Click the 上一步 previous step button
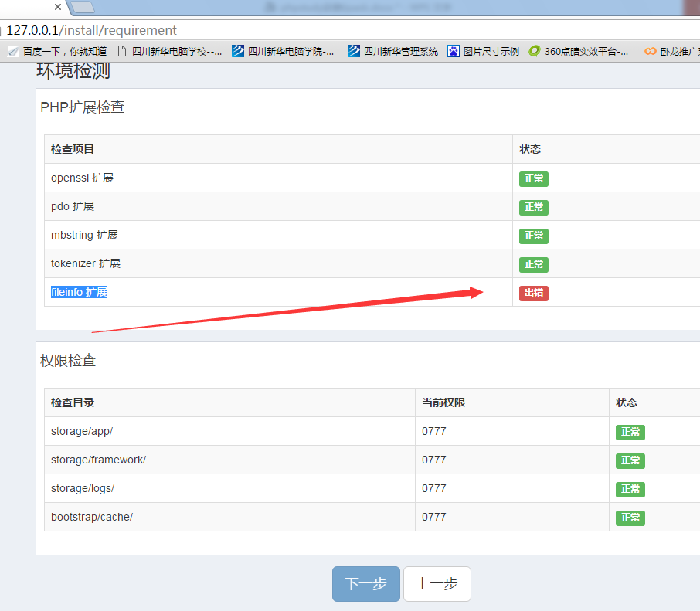Screen dimensions: 700x611 pos(437,584)
